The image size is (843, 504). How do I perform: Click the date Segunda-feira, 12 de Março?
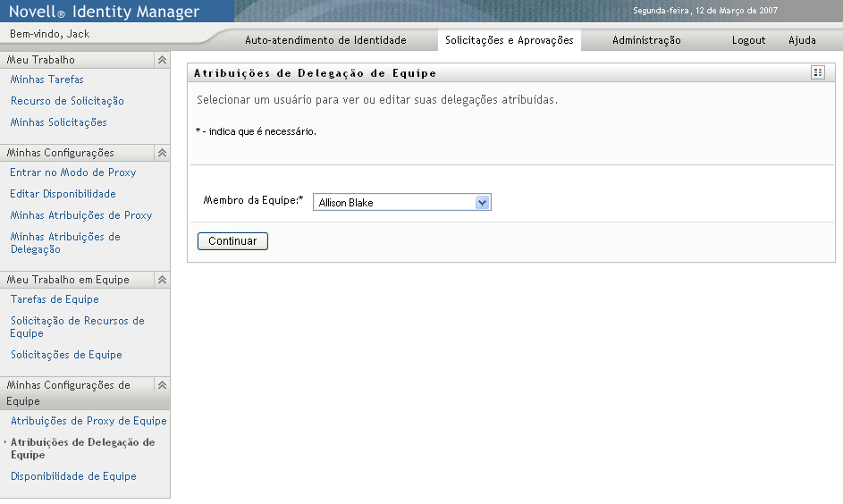[704, 11]
